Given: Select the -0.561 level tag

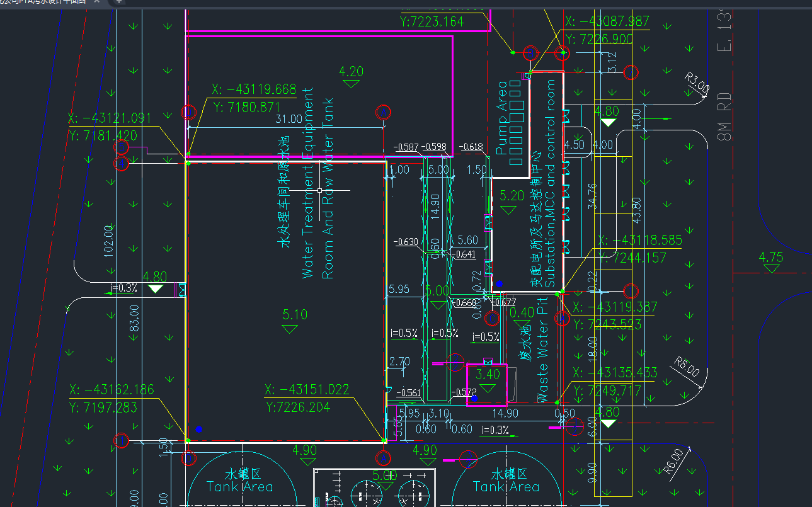Looking at the screenshot, I should tap(409, 392).
